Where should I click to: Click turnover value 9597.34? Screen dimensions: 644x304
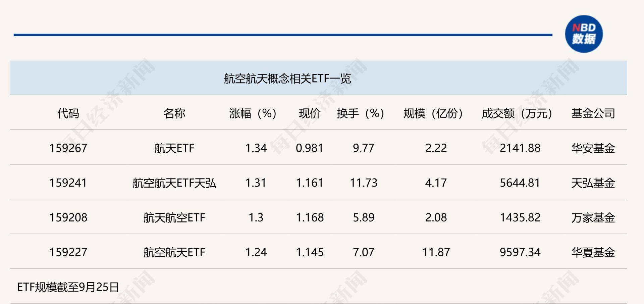tap(520, 252)
